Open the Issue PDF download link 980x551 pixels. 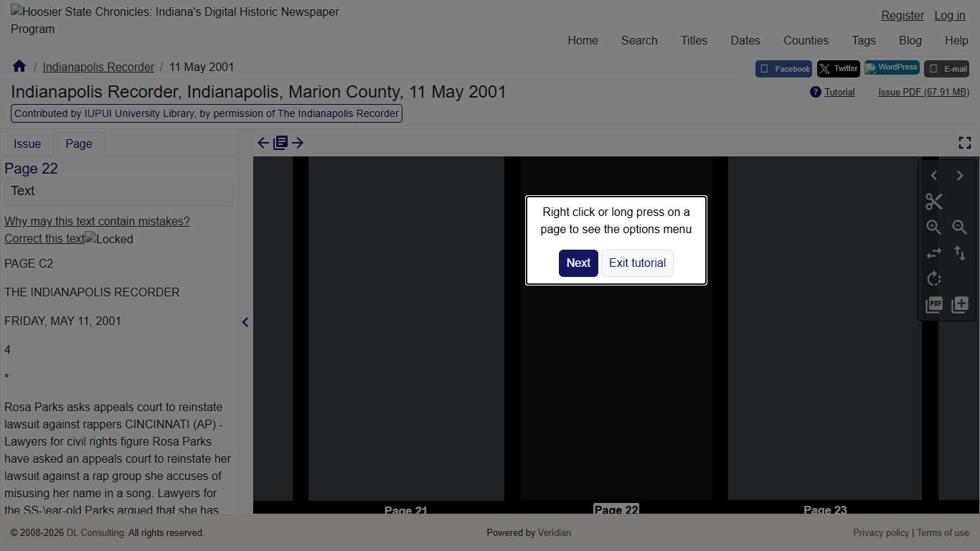(923, 92)
